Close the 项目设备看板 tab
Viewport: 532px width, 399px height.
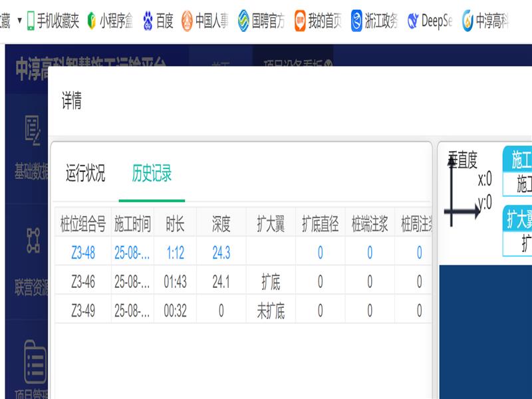pyautogui.click(x=327, y=64)
